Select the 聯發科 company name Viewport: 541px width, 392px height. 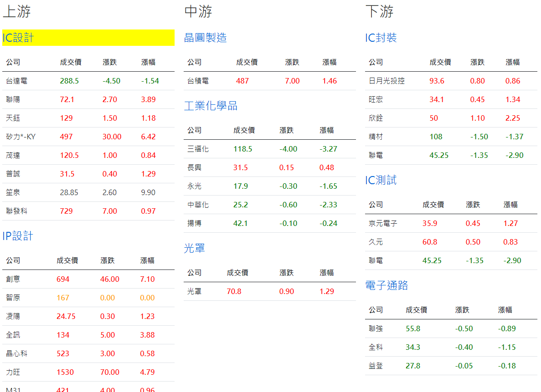pos(17,211)
